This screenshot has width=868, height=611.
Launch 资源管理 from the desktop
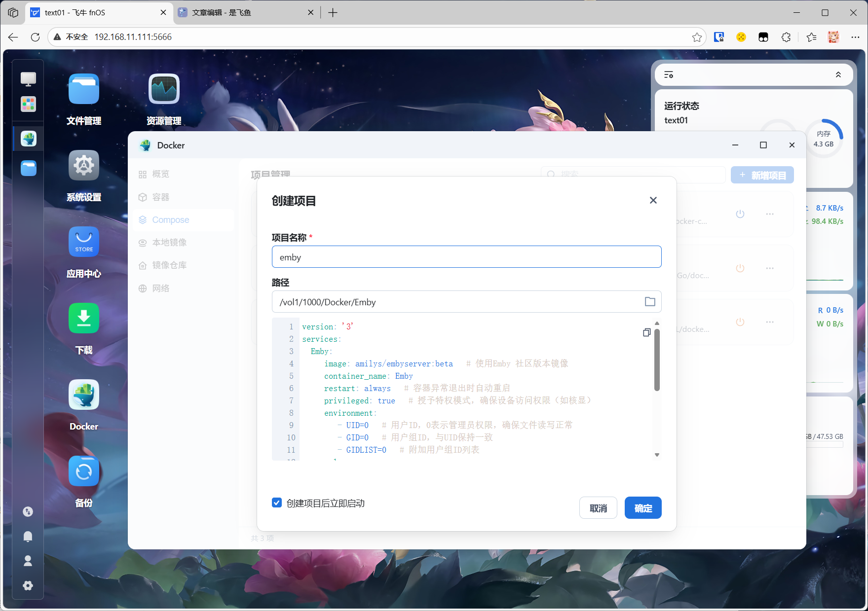coord(164,89)
